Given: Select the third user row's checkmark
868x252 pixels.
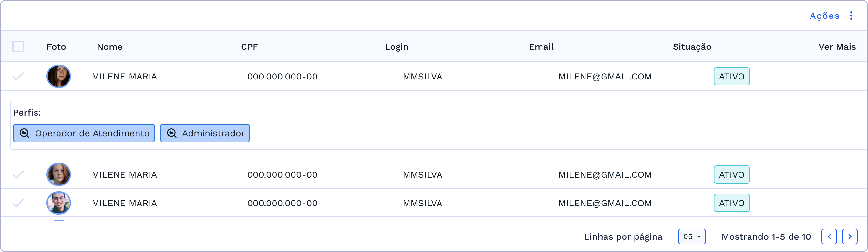Looking at the screenshot, I should (18, 203).
